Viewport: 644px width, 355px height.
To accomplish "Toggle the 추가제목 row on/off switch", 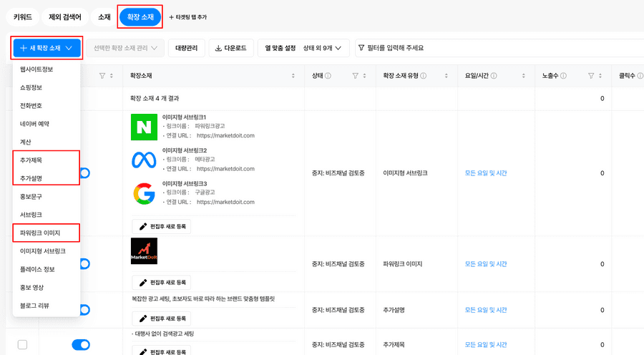I will pyautogui.click(x=81, y=345).
